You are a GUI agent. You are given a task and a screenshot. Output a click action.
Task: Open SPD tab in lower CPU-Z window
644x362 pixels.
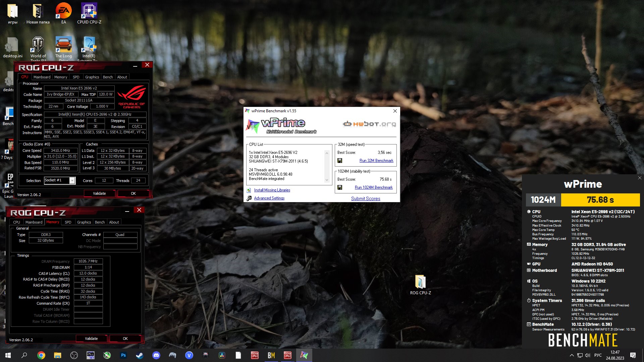tap(68, 222)
